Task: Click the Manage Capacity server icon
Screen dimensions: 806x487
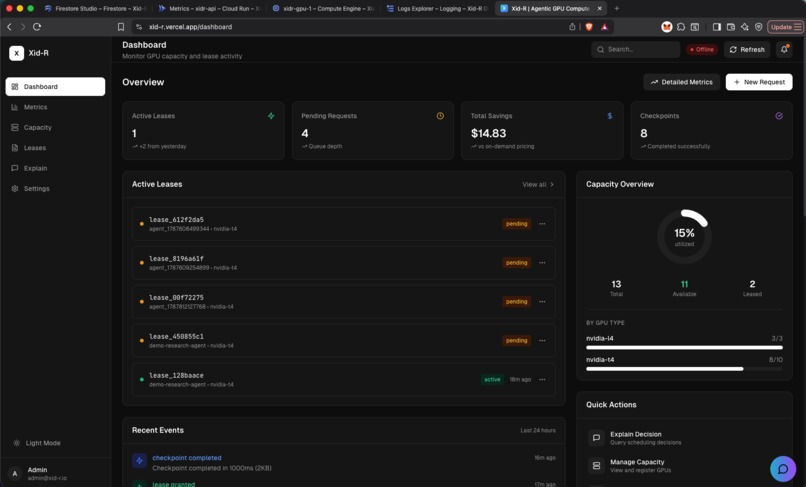Action: coord(596,465)
